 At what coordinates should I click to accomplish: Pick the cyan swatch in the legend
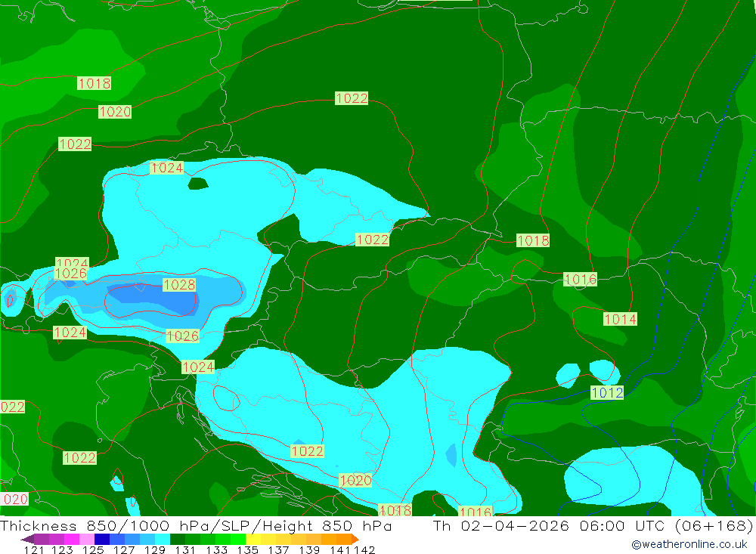[163, 539]
